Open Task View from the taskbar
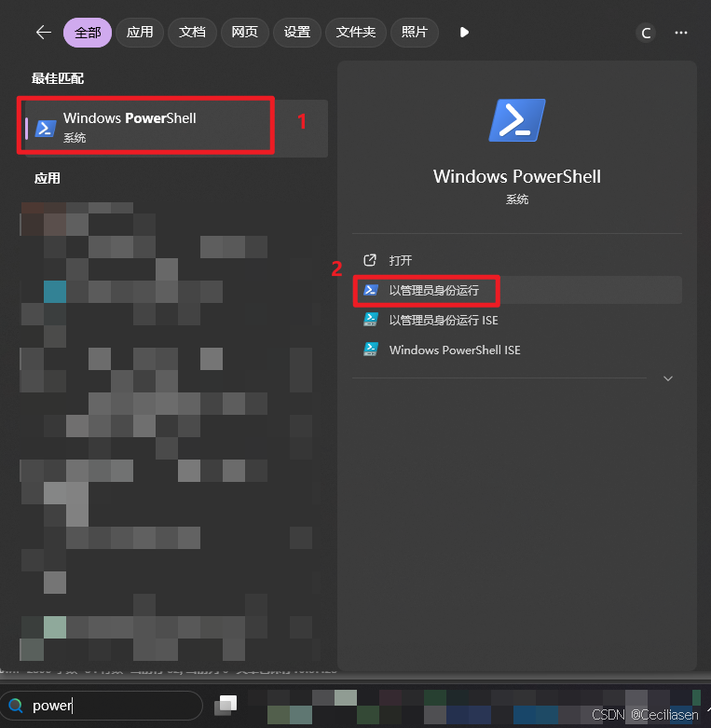The height and width of the screenshot is (728, 711). coord(226,705)
